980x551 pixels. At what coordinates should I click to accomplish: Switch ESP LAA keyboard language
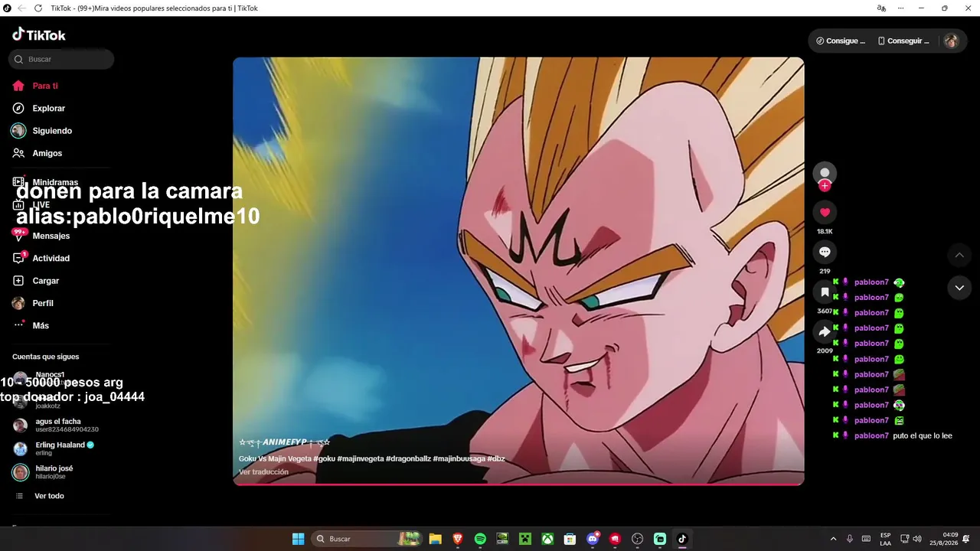click(885, 539)
